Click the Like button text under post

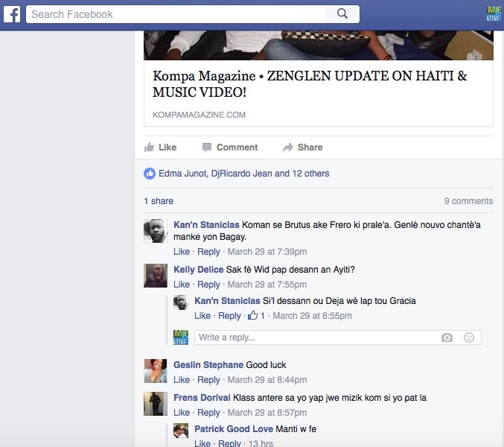point(168,148)
